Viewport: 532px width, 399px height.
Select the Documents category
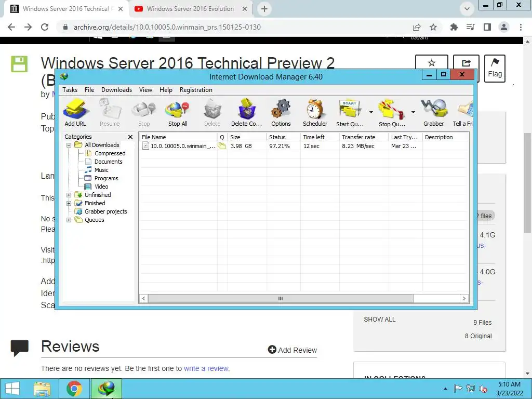[x=108, y=162]
